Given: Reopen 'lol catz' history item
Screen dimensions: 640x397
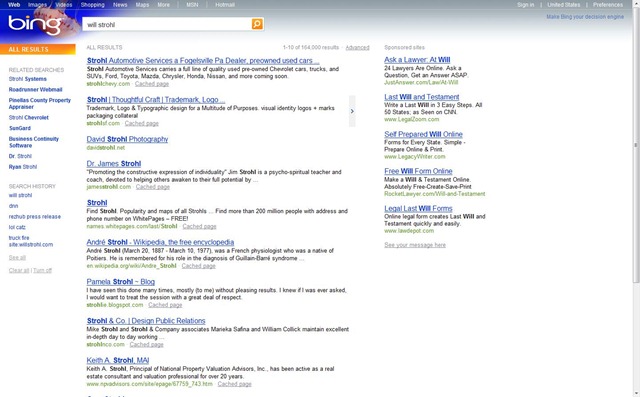Looking at the screenshot, I should point(17,227).
